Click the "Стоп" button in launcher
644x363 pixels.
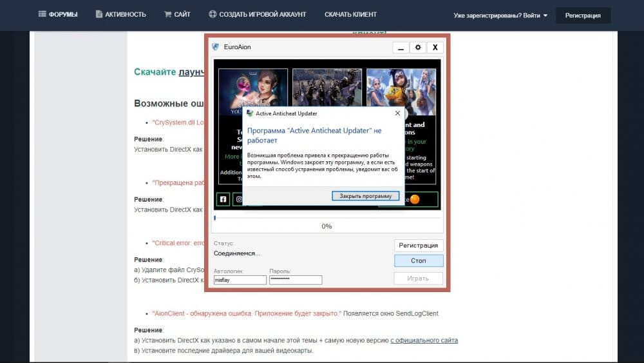pyautogui.click(x=419, y=260)
